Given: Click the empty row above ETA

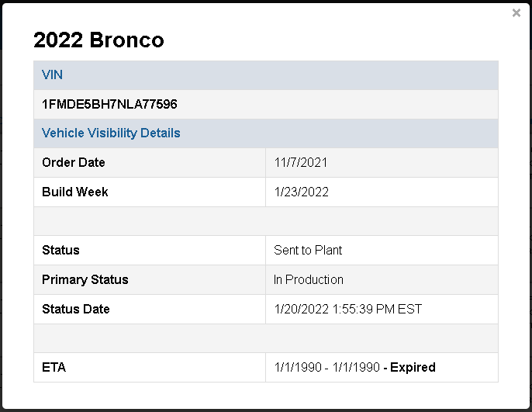Looking at the screenshot, I should coord(266,338).
